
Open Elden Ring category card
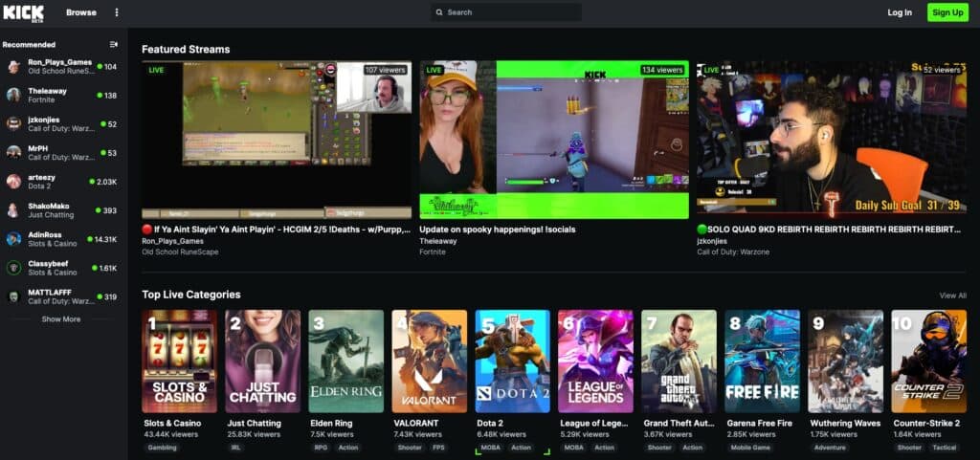[x=346, y=361]
